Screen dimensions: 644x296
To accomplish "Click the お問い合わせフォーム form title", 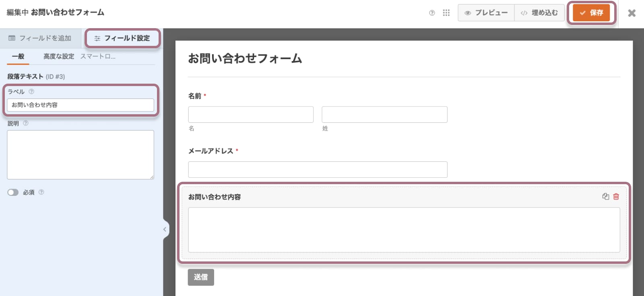I will 245,59.
